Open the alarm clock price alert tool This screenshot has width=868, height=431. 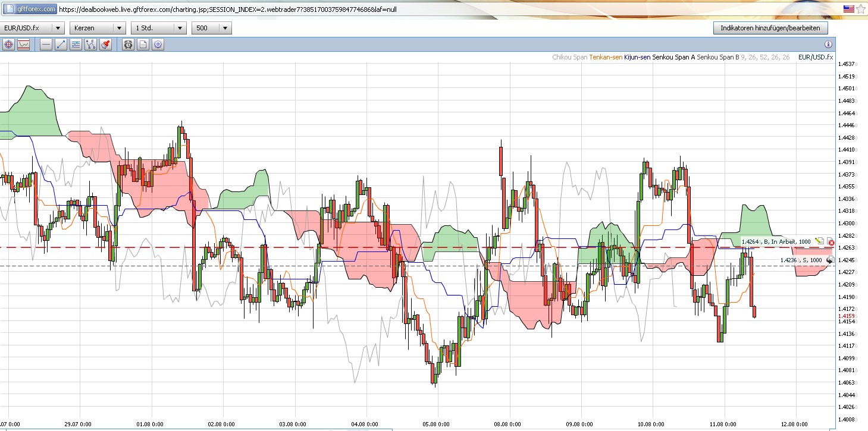(128, 45)
